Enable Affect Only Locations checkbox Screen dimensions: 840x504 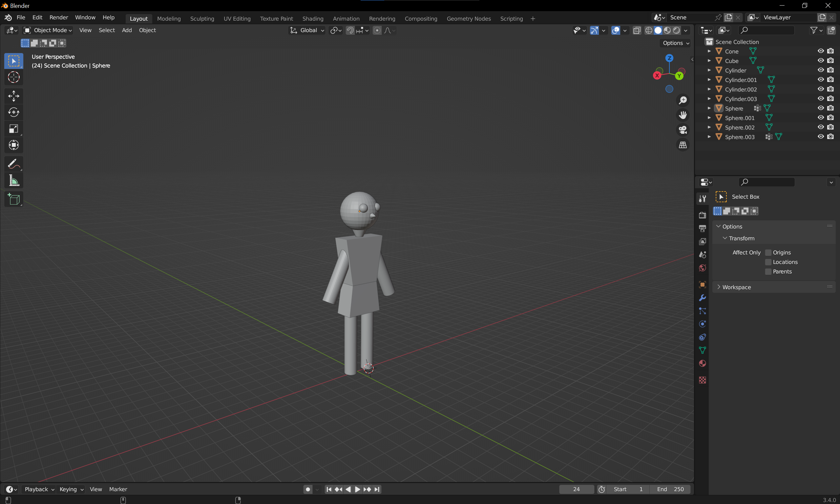[768, 262]
